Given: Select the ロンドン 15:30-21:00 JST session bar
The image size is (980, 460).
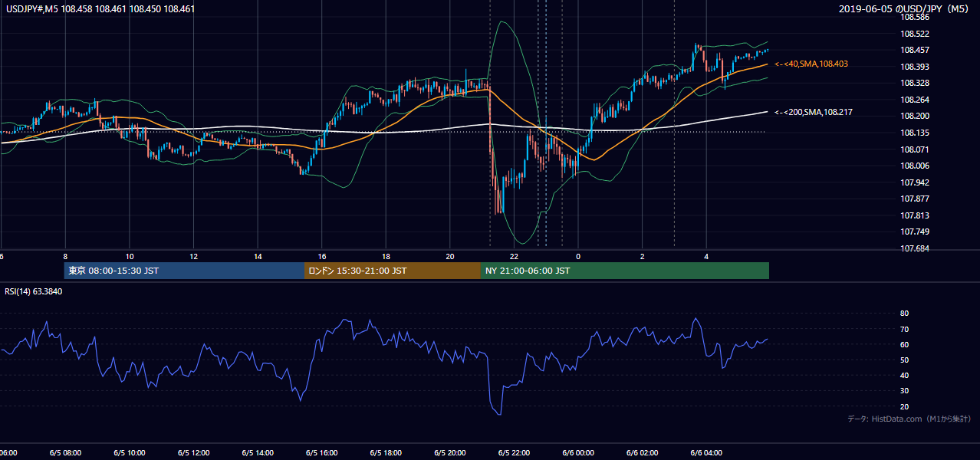Looking at the screenshot, I should pos(393,271).
